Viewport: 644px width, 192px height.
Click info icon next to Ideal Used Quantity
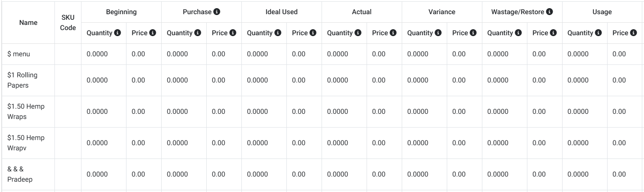coord(278,33)
